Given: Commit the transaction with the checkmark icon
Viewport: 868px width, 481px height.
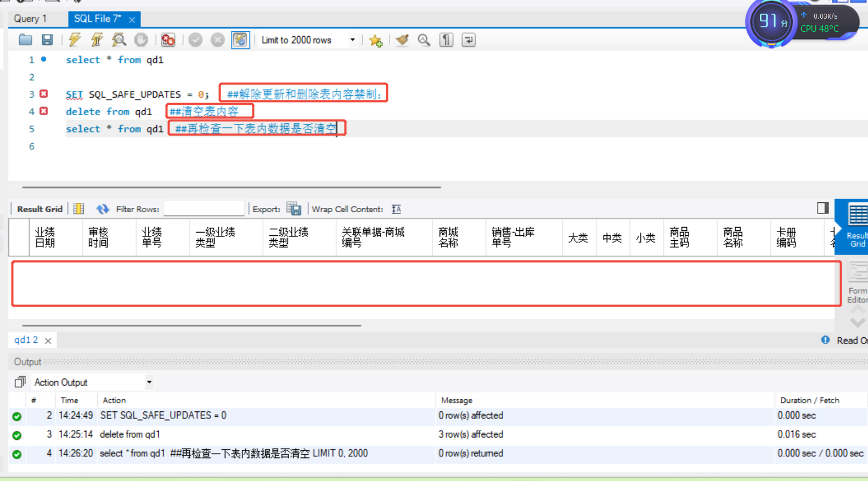Looking at the screenshot, I should coord(195,40).
